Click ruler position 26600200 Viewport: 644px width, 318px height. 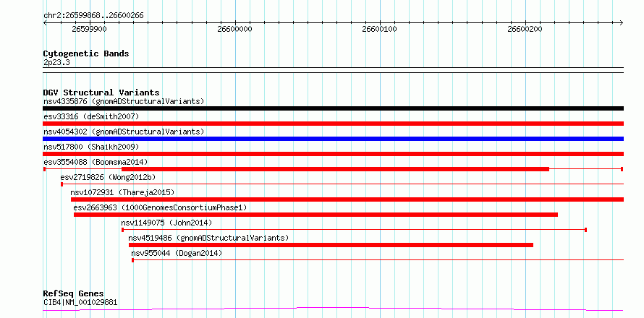[x=525, y=29]
